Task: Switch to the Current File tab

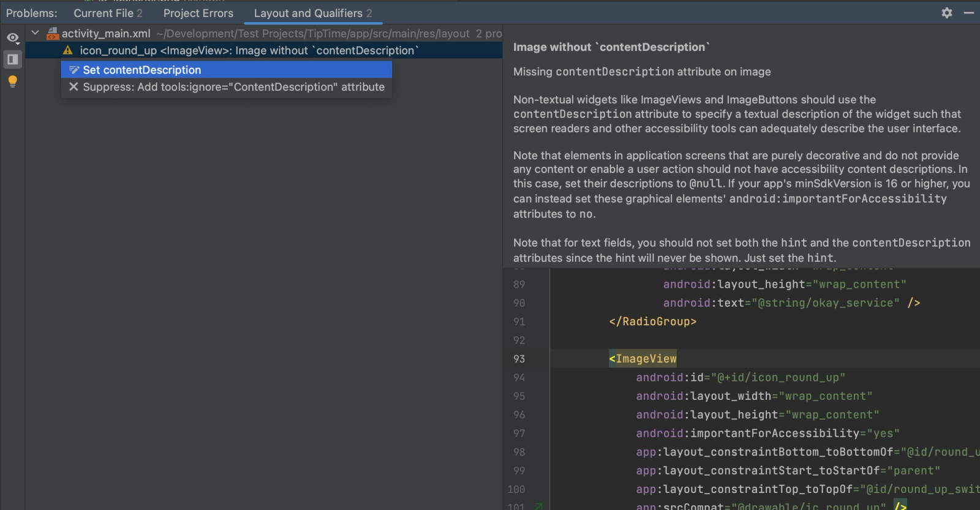Action: coord(108,13)
